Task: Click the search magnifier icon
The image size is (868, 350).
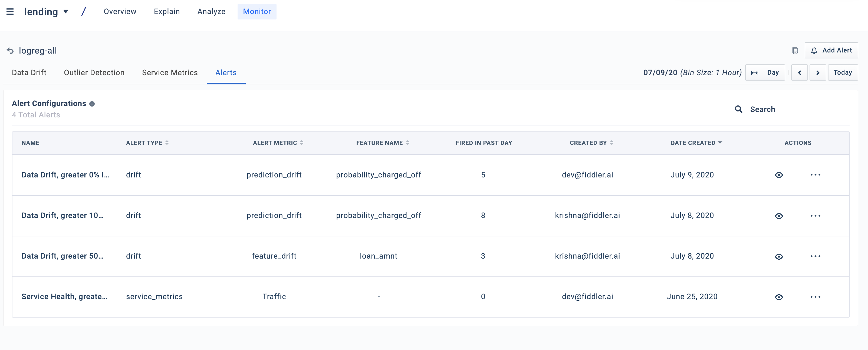Action: [738, 109]
